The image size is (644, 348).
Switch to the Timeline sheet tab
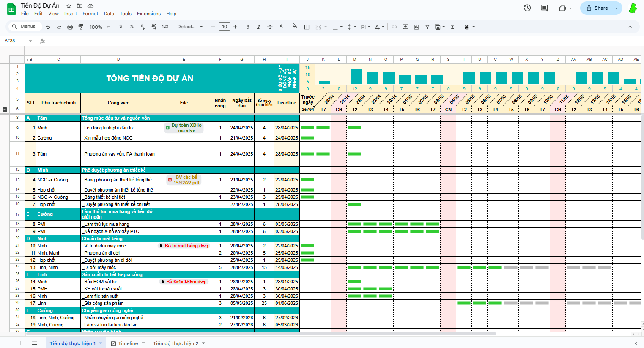click(128, 343)
